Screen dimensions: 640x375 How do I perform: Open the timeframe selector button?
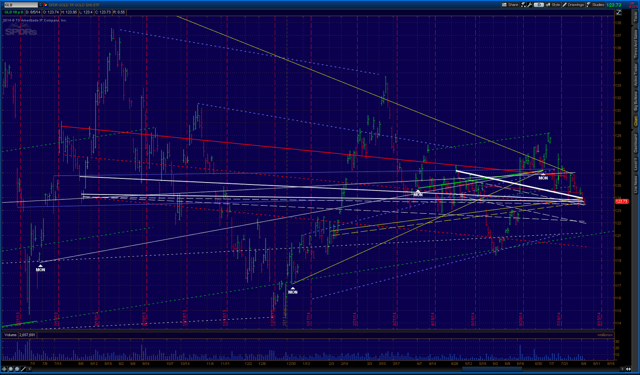pos(539,5)
